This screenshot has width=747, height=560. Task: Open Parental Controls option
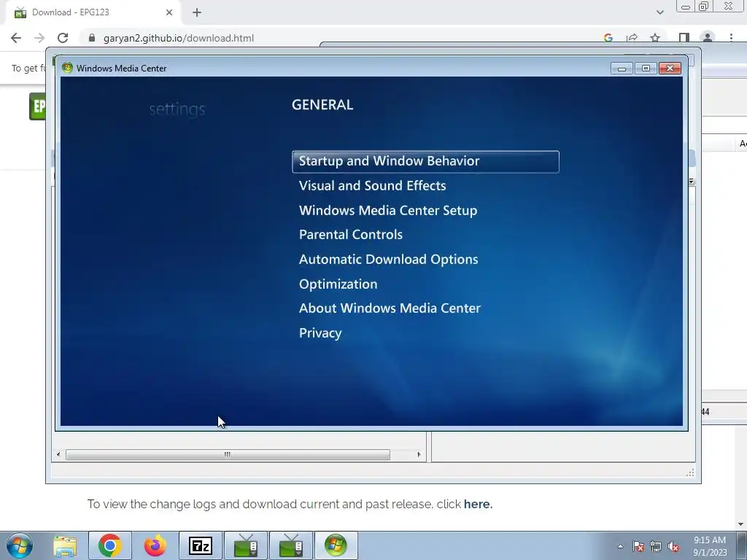[x=351, y=235]
